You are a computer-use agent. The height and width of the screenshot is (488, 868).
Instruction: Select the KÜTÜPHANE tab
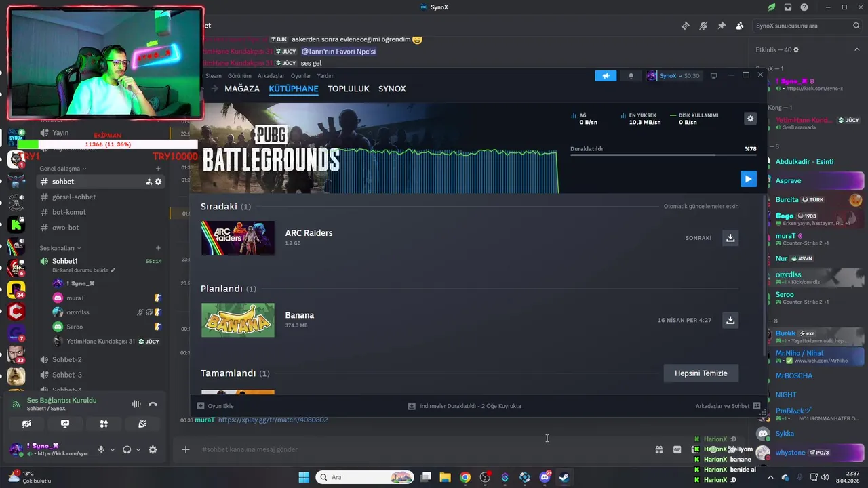pos(294,89)
